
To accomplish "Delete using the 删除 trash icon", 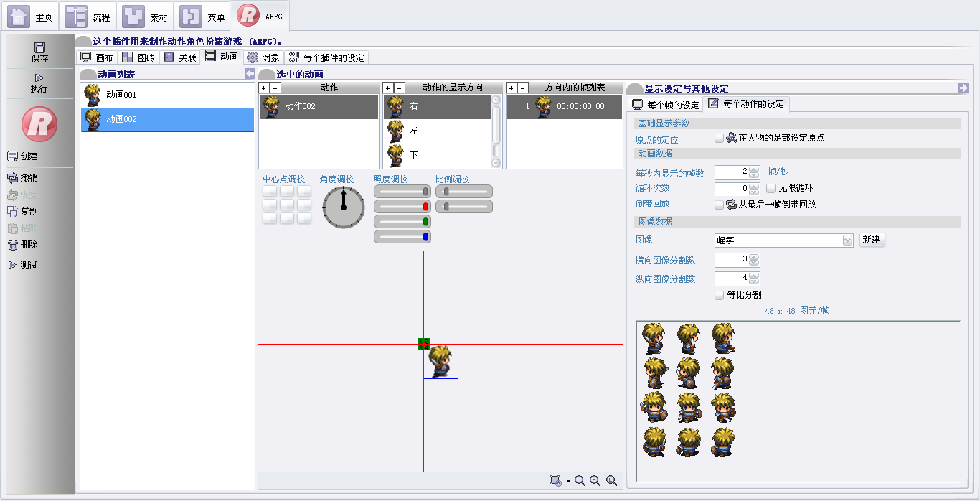I will [12, 245].
